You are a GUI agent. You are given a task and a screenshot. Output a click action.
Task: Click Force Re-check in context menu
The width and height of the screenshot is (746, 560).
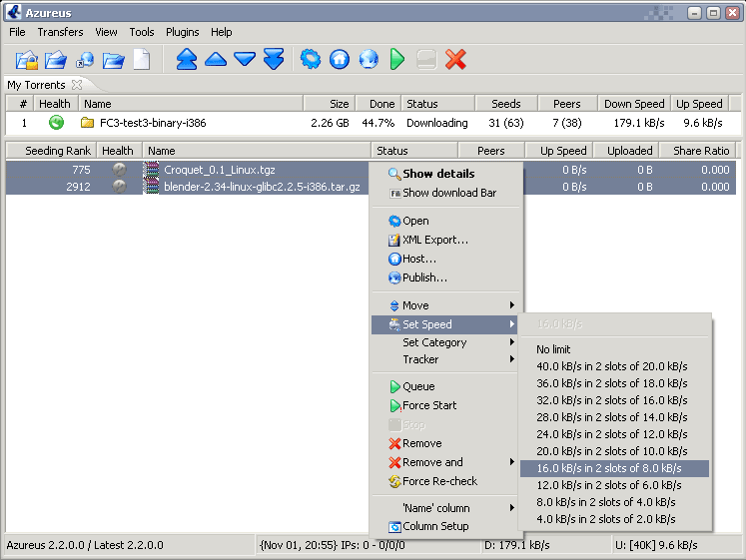click(x=439, y=481)
